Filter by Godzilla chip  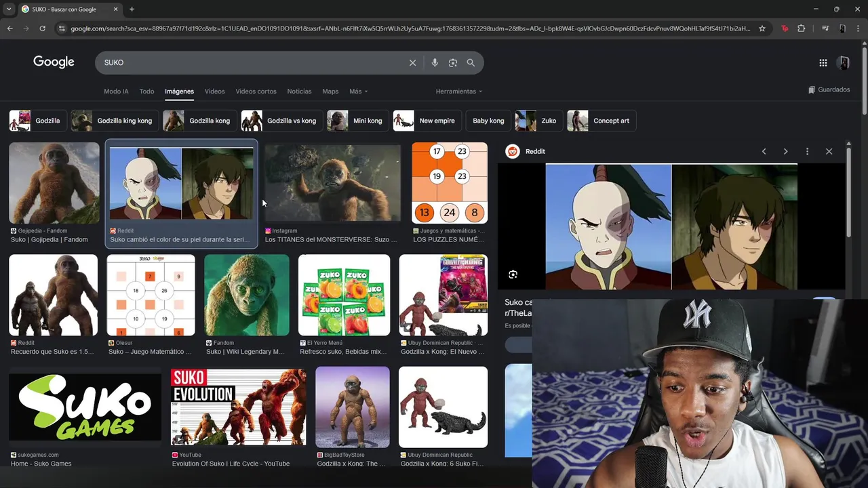click(38, 121)
